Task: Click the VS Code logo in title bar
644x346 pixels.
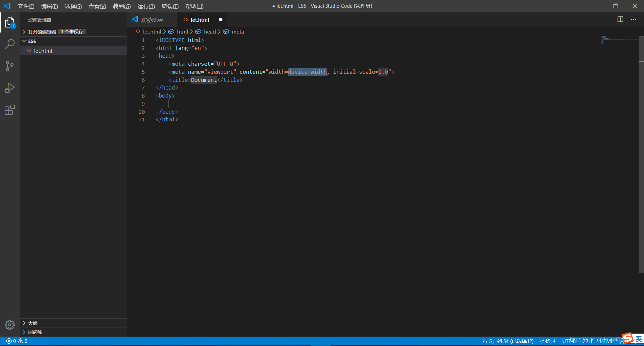Action: point(7,6)
